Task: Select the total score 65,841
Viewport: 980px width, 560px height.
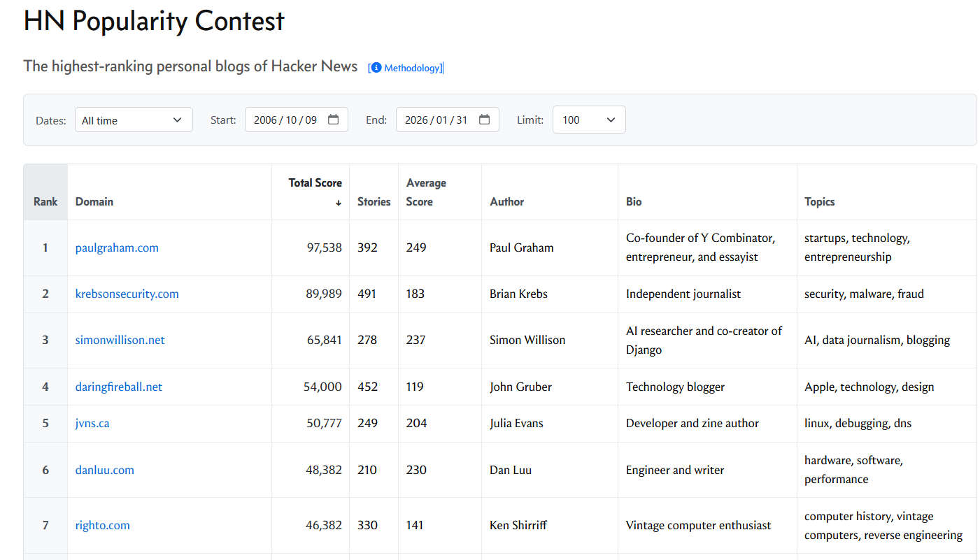Action: point(324,340)
